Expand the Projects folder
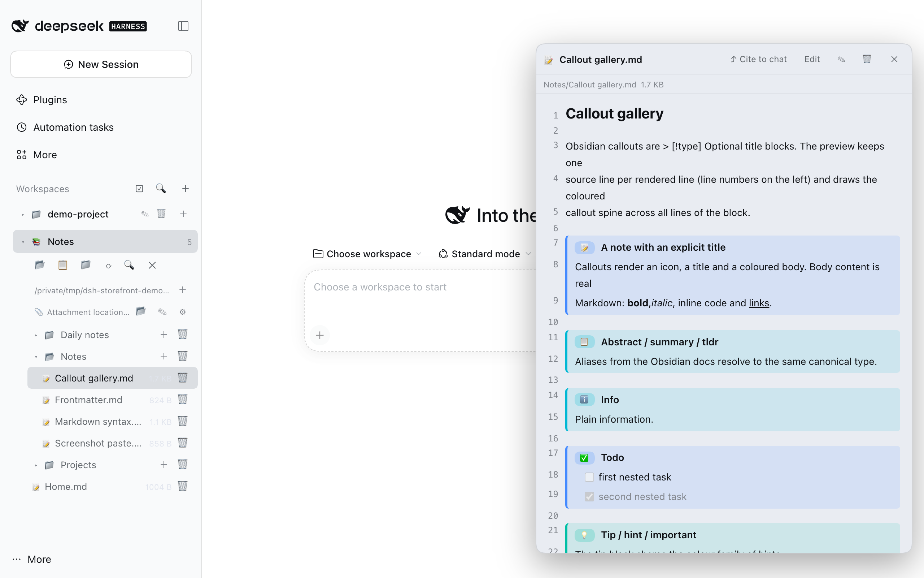The image size is (924, 578). (36, 465)
